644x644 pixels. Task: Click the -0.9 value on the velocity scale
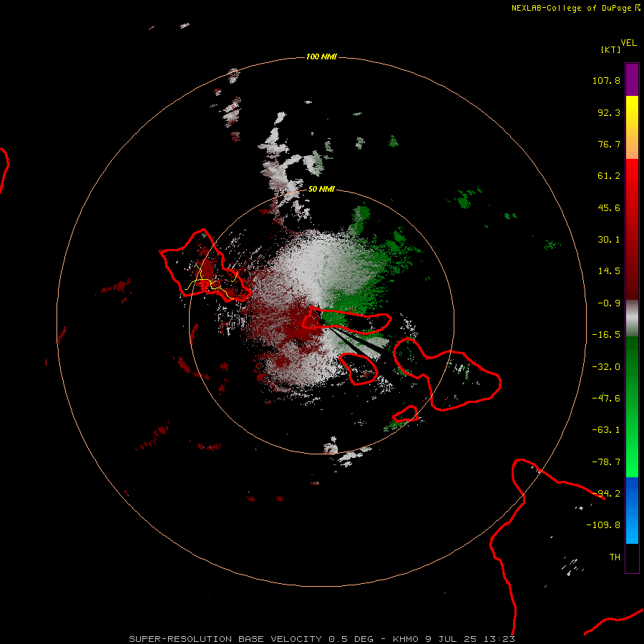[609, 303]
